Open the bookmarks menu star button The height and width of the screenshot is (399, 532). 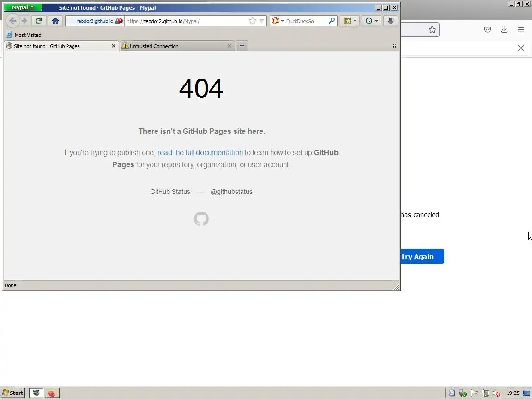pyautogui.click(x=347, y=21)
